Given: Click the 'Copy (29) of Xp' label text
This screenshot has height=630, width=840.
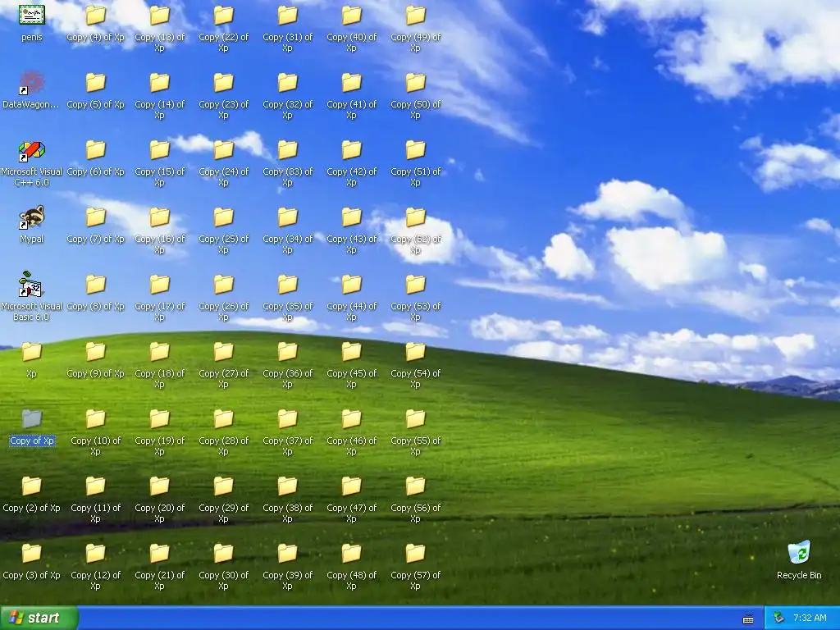Looking at the screenshot, I should pyautogui.click(x=223, y=514).
